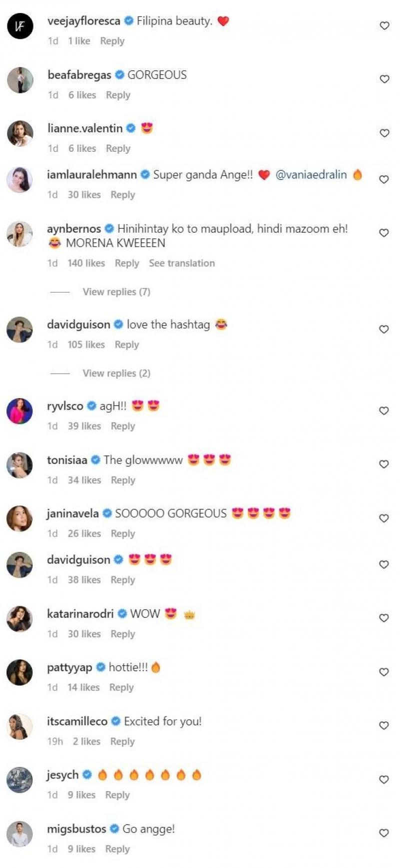Heart the iamlauralehmann Super ganda comment

(x=384, y=179)
